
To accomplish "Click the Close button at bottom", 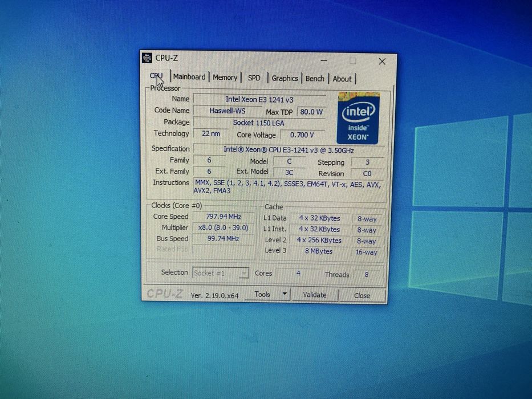I will (362, 296).
